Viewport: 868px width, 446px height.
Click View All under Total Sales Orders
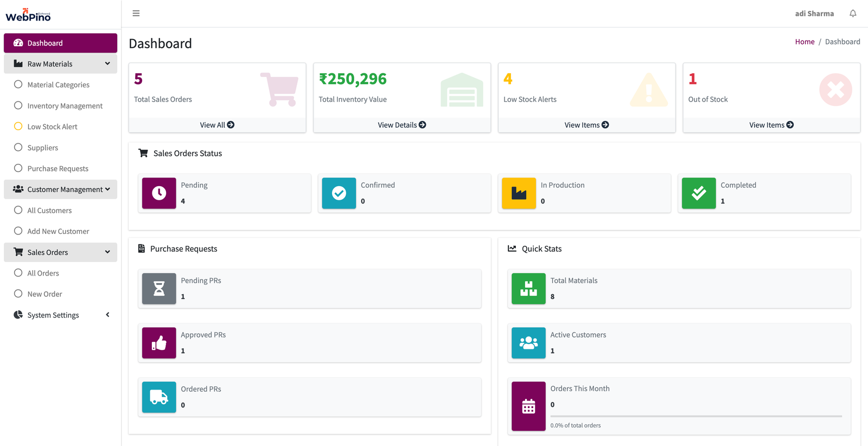click(217, 125)
